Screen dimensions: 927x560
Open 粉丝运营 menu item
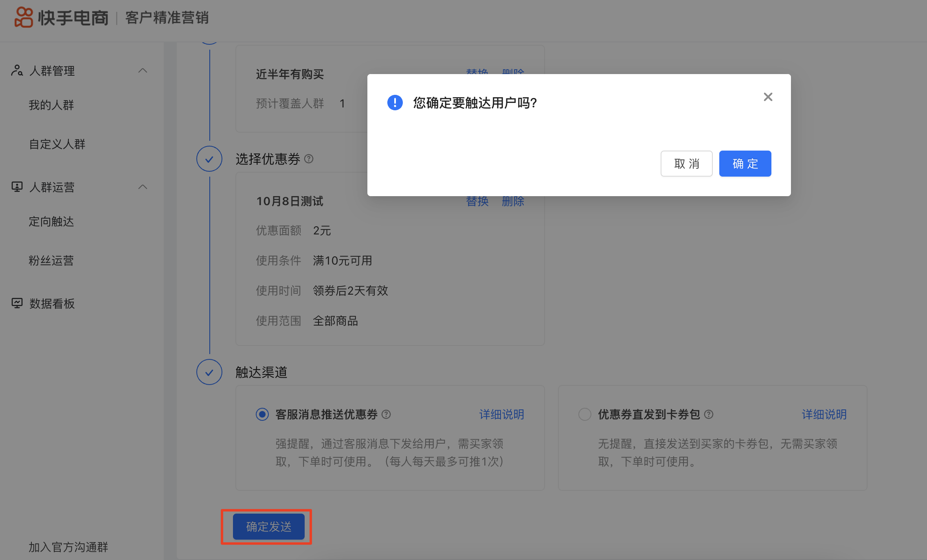tap(51, 260)
